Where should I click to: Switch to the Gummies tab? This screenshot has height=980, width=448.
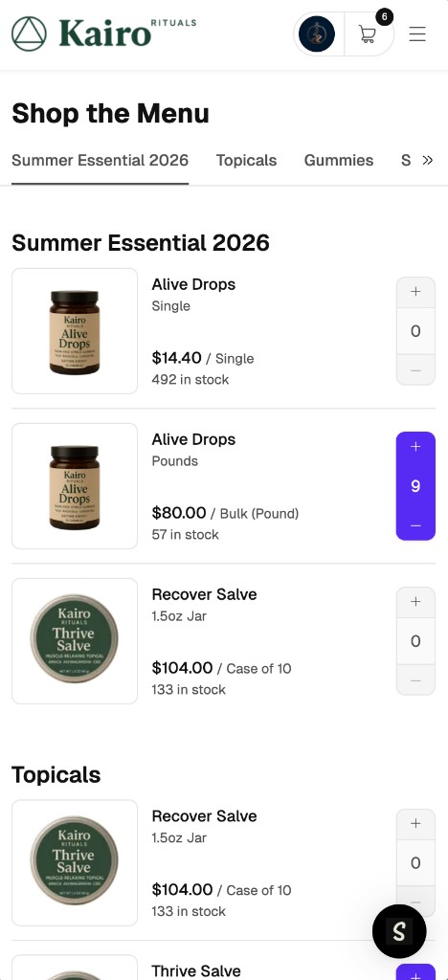[339, 160]
